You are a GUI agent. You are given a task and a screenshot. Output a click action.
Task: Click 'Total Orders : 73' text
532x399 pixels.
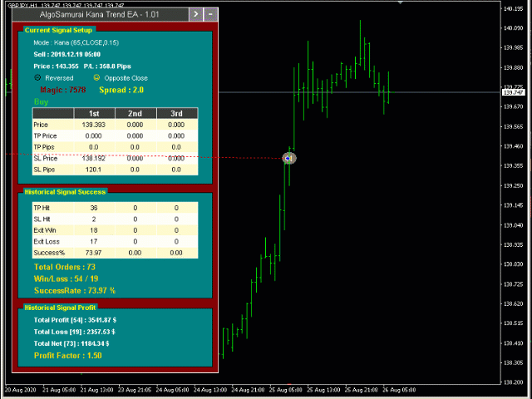click(65, 267)
